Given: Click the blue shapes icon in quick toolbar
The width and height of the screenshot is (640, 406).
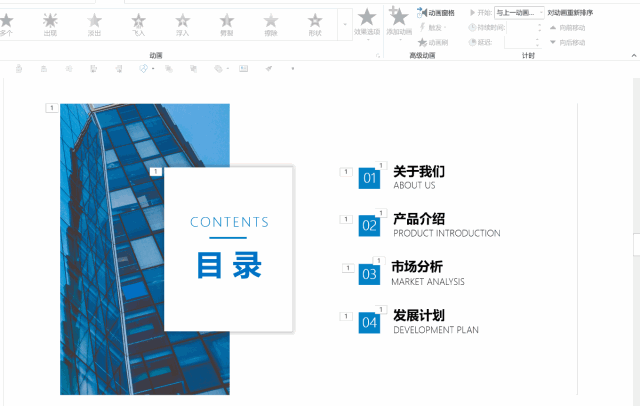Looking at the screenshot, I should [x=143, y=69].
